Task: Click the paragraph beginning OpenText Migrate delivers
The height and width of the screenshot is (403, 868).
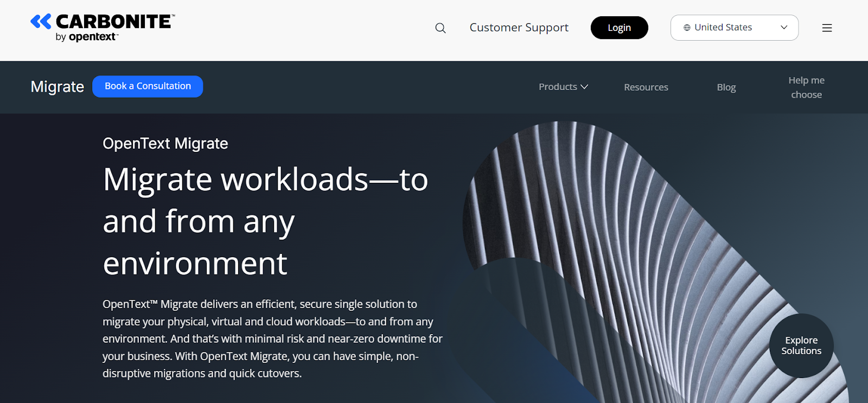Action: [x=272, y=338]
